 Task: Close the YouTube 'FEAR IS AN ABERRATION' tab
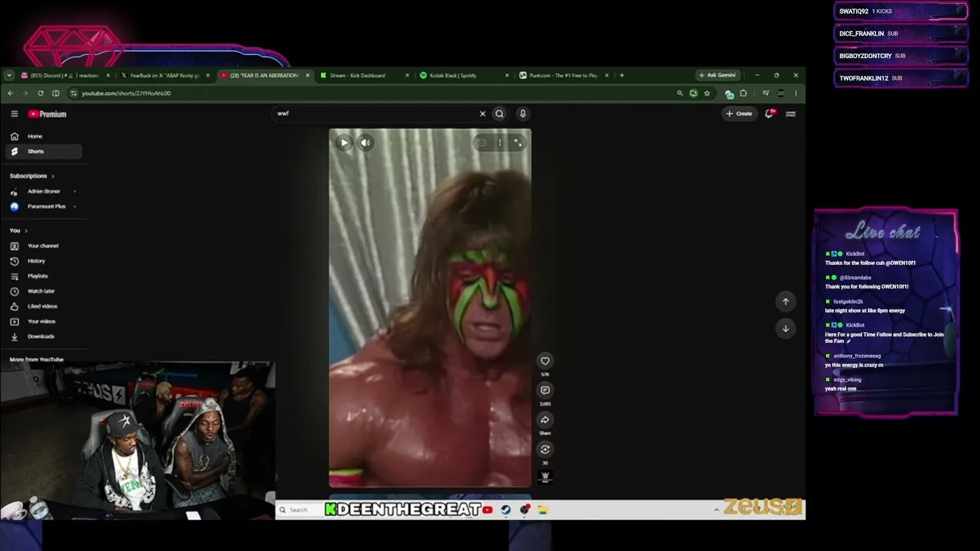pos(308,76)
